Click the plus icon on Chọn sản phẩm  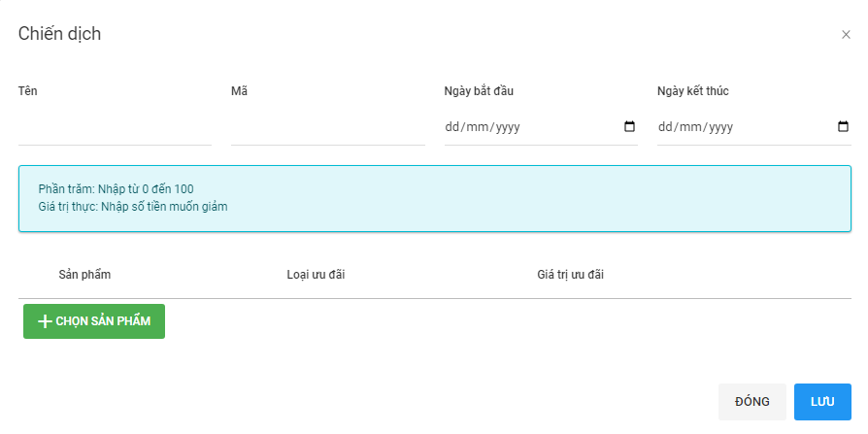coord(44,321)
